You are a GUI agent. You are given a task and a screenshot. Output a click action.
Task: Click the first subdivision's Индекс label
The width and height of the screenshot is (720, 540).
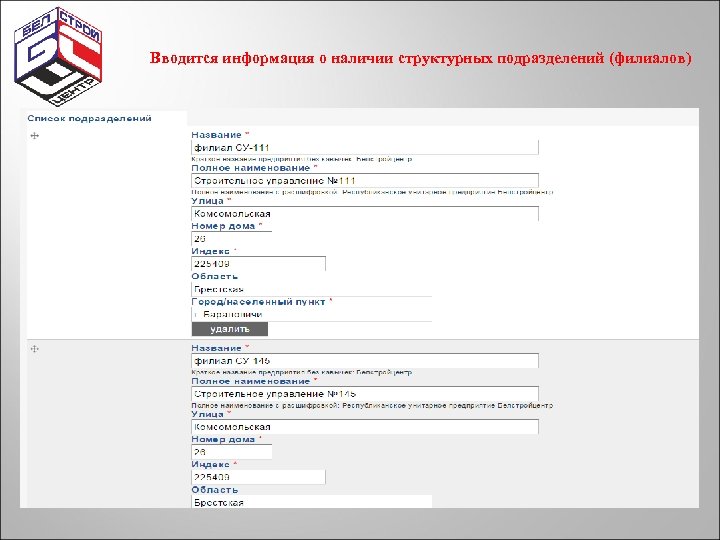210,251
